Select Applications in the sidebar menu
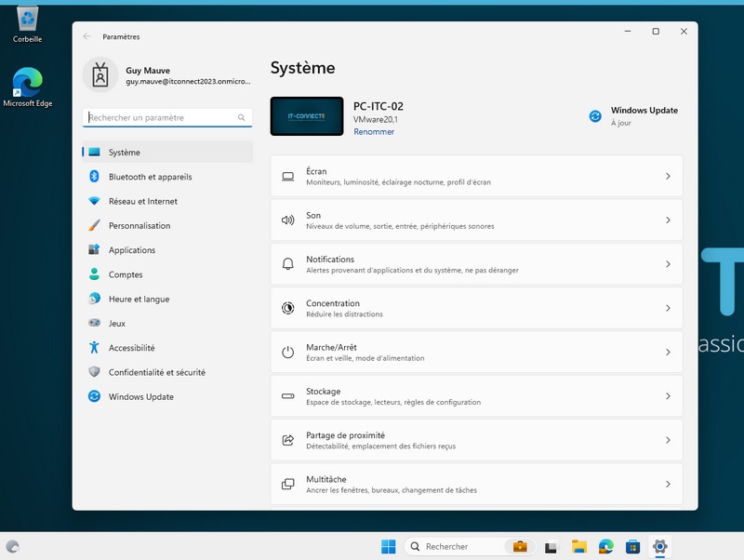744x560 pixels. pyautogui.click(x=132, y=250)
